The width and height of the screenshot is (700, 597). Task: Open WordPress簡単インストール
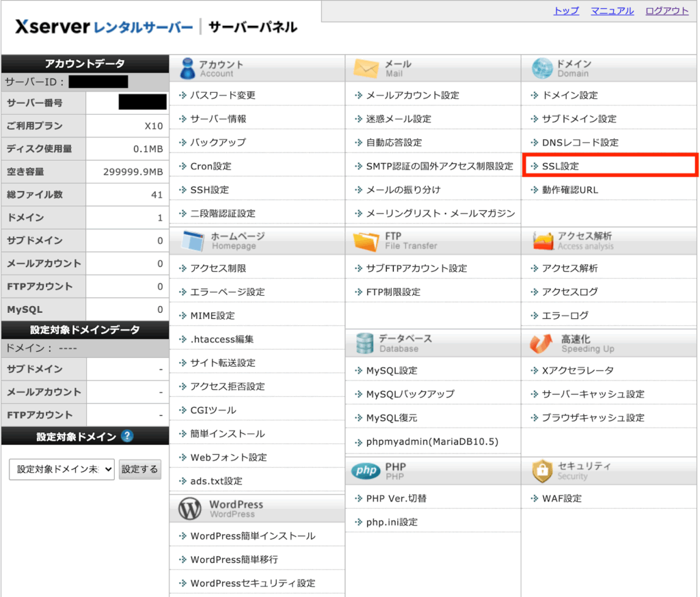pyautogui.click(x=253, y=536)
